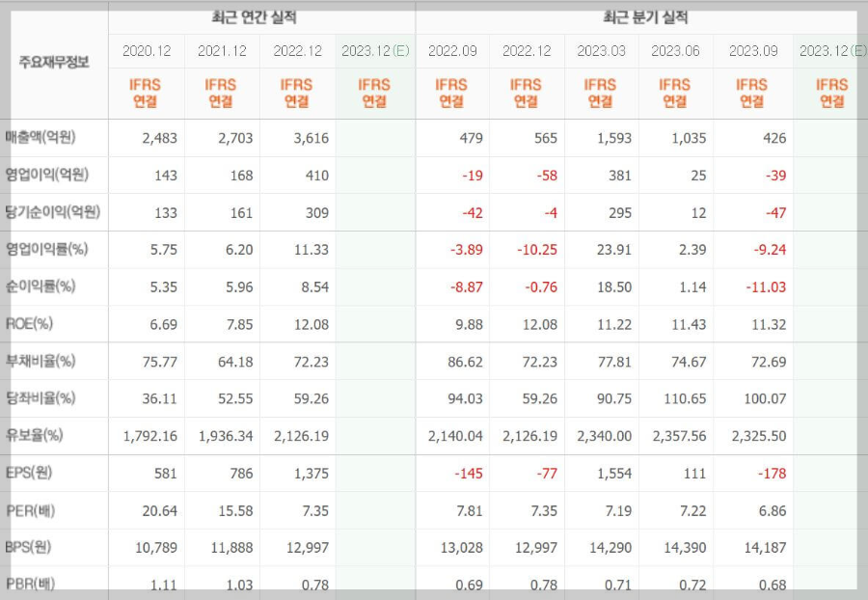Click the 86.62 debt ratio value
The image size is (868, 600).
click(465, 362)
